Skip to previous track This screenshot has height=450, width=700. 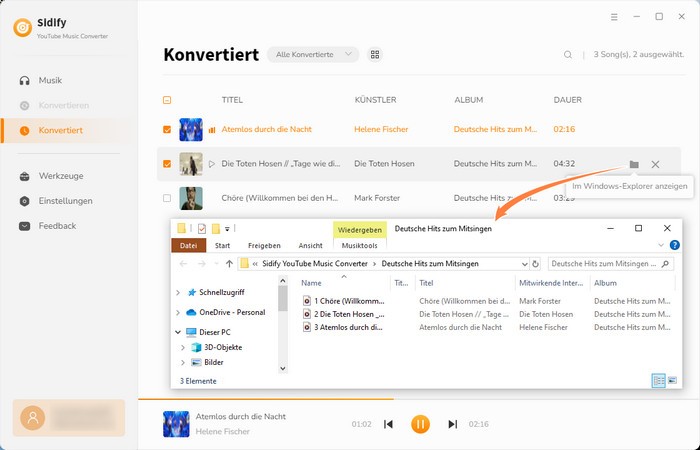click(388, 424)
